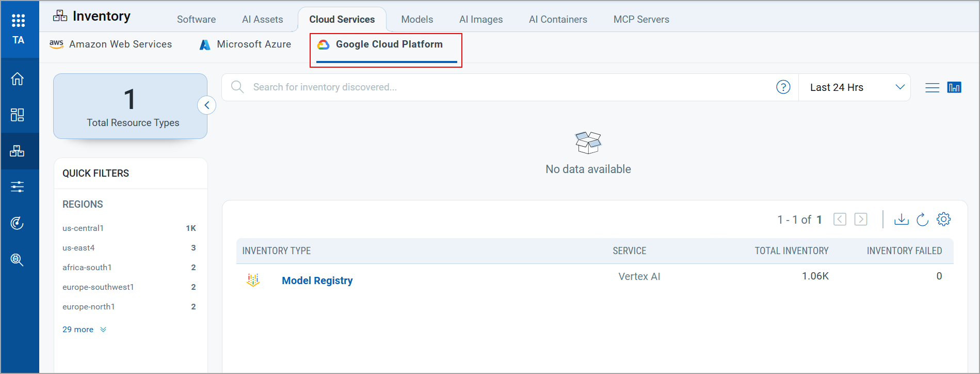Image resolution: width=980 pixels, height=374 pixels.
Task: Click the radar scan icon in sidebar
Action: (18, 223)
